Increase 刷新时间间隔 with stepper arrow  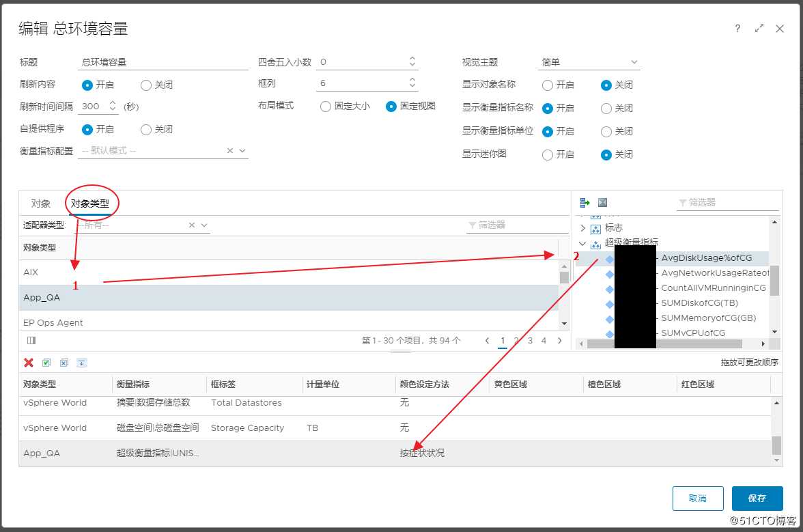click(x=113, y=102)
